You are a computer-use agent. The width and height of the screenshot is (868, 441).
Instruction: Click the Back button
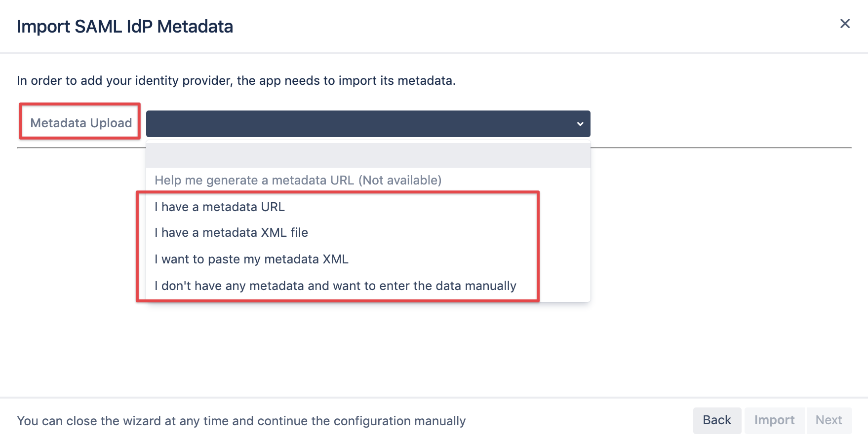pos(717,420)
